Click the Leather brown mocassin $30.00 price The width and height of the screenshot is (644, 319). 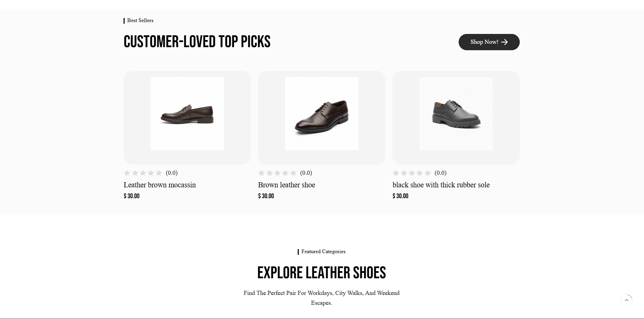131,196
